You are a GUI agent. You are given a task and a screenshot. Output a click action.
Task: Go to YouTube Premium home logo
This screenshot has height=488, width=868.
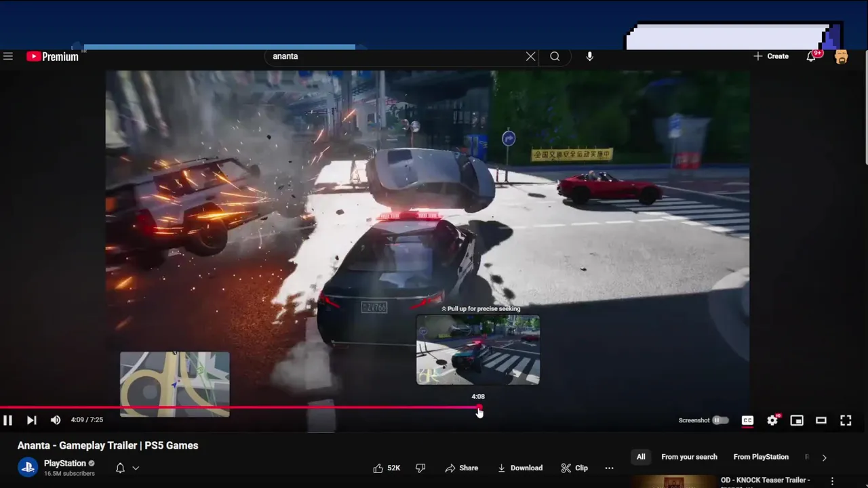(53, 56)
